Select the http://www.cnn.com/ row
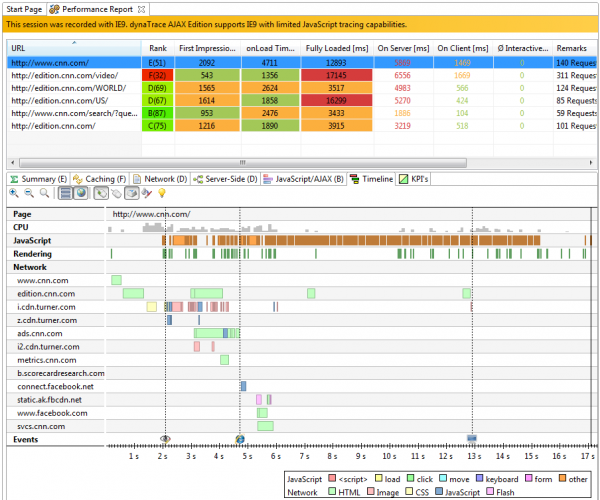Image resolution: width=600 pixels, height=500 pixels. pyautogui.click(x=302, y=63)
